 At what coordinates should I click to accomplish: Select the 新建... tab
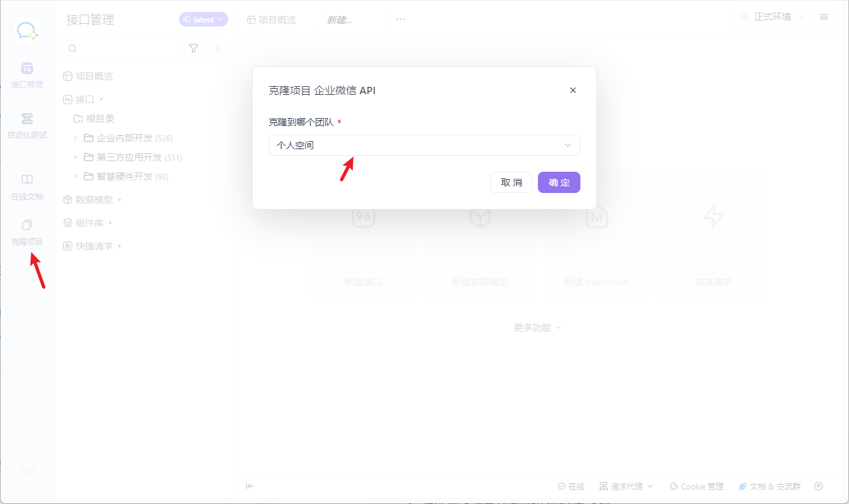(339, 20)
